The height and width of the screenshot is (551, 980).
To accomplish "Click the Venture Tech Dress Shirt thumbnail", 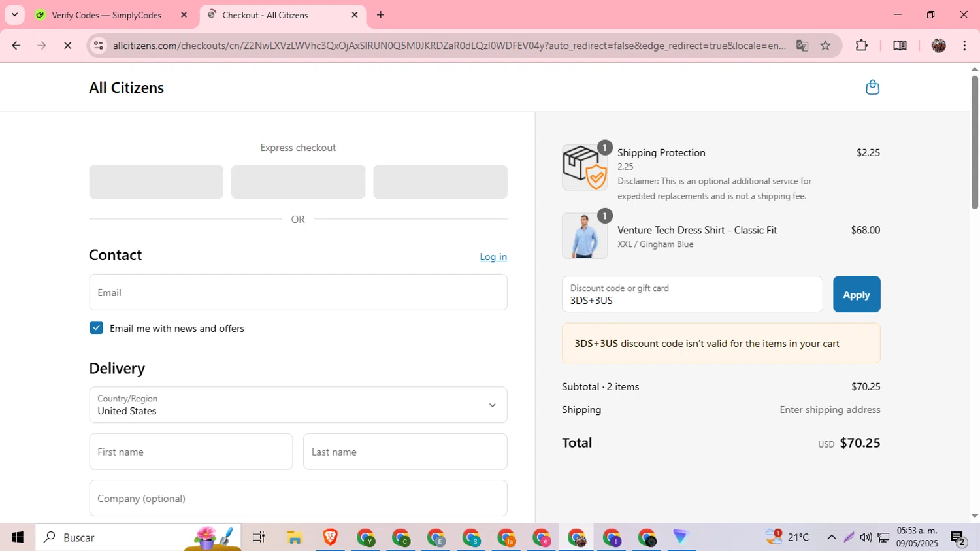I will 585,236.
